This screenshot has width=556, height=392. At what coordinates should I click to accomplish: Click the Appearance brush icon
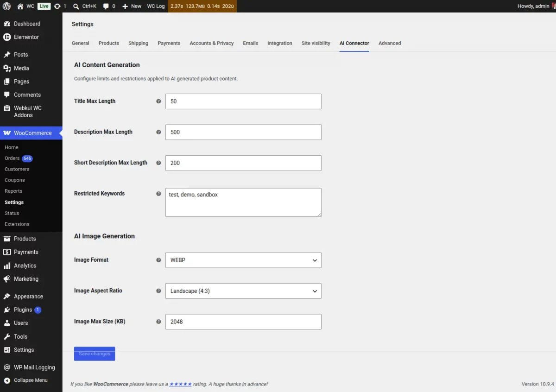pos(7,297)
